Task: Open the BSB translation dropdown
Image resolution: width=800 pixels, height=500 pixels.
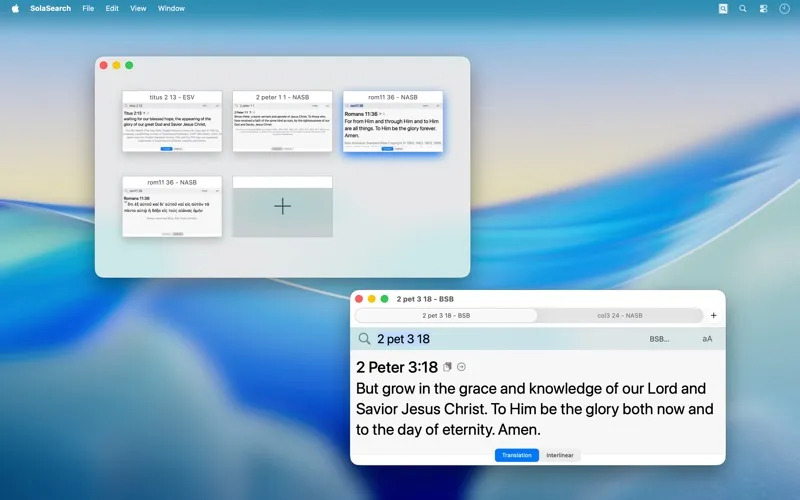Action: pos(659,339)
